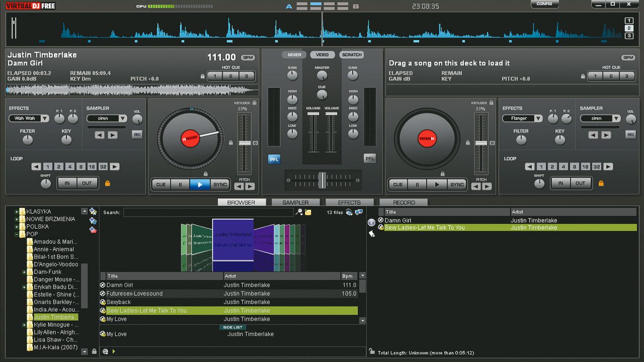Screen dimensions: 644x362
Task: Select the Sexyback track row
Action: pos(229,302)
